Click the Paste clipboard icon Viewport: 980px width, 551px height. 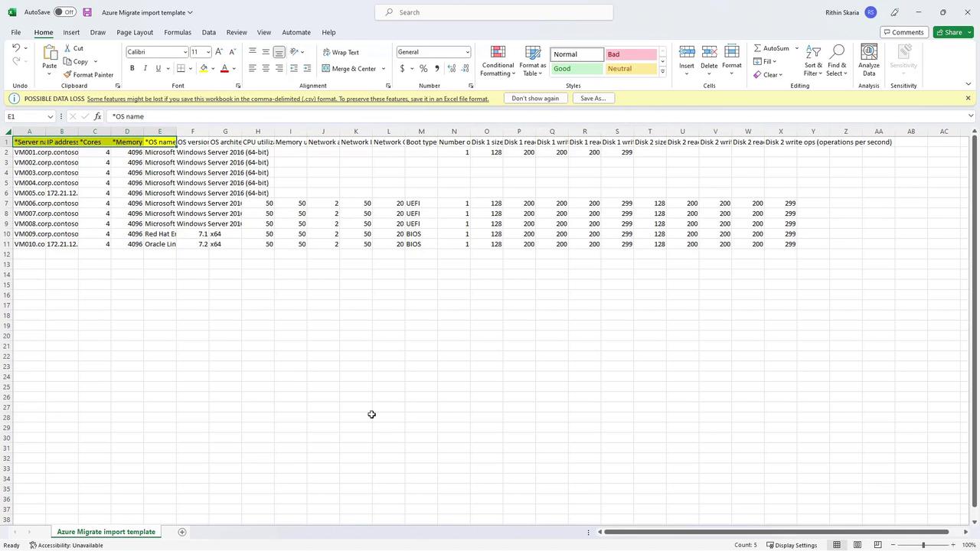click(49, 54)
